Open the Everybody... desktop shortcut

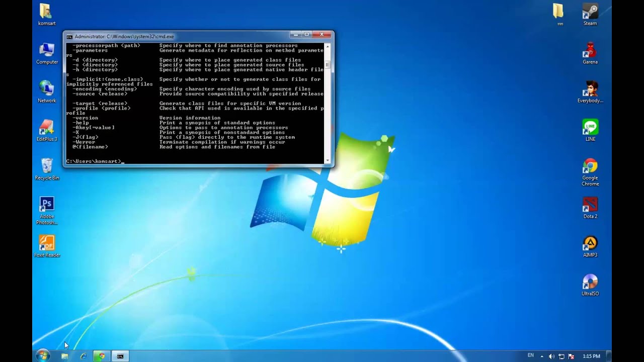coord(590,92)
